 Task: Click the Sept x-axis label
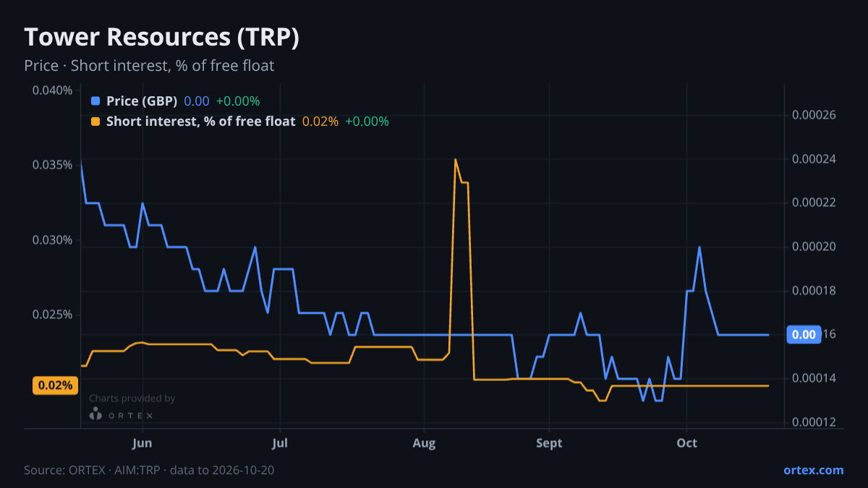(550, 442)
